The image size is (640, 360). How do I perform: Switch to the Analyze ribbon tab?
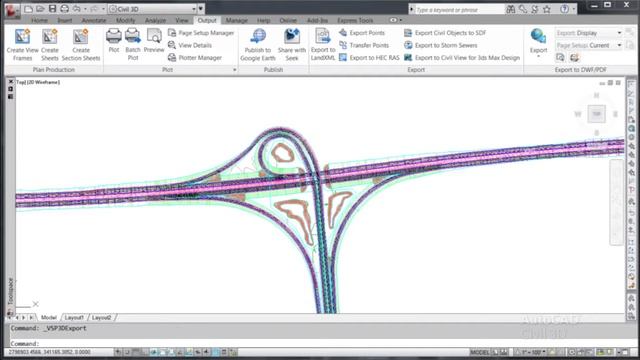click(156, 20)
